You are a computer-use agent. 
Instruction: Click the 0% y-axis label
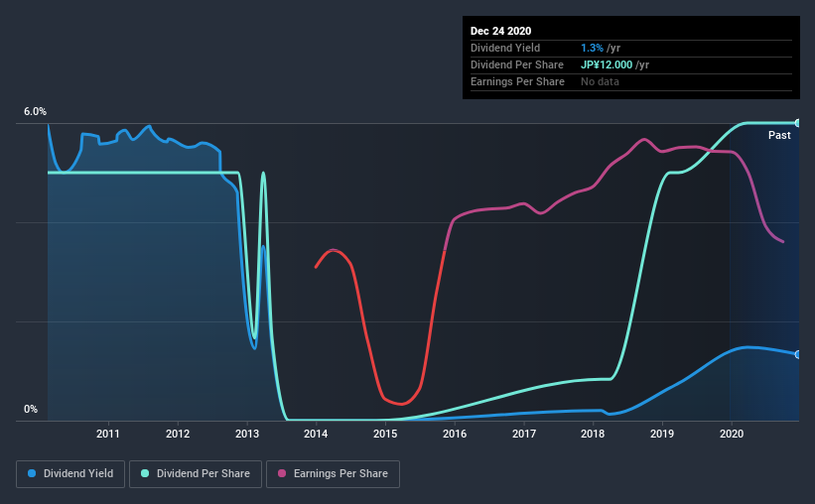coord(31,410)
